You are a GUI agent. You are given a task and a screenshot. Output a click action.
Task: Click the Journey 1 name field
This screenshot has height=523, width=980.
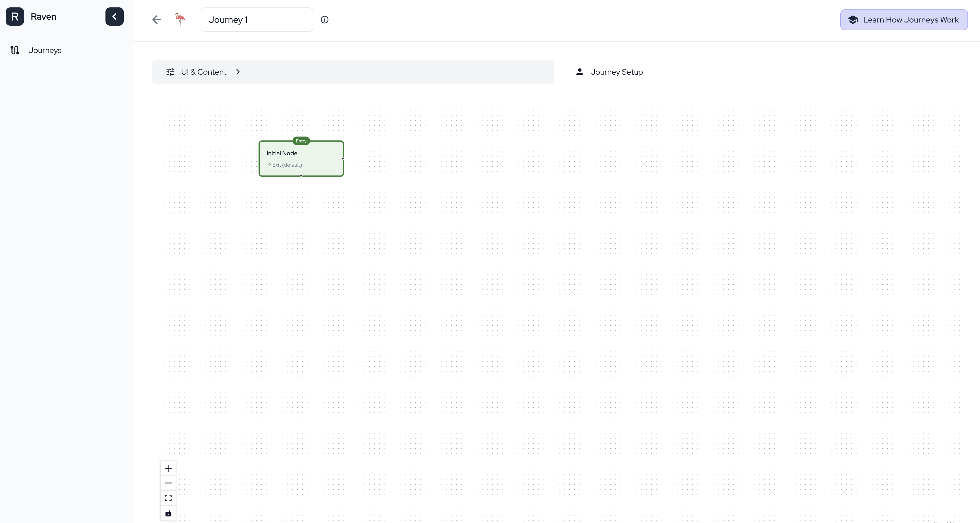tap(257, 19)
